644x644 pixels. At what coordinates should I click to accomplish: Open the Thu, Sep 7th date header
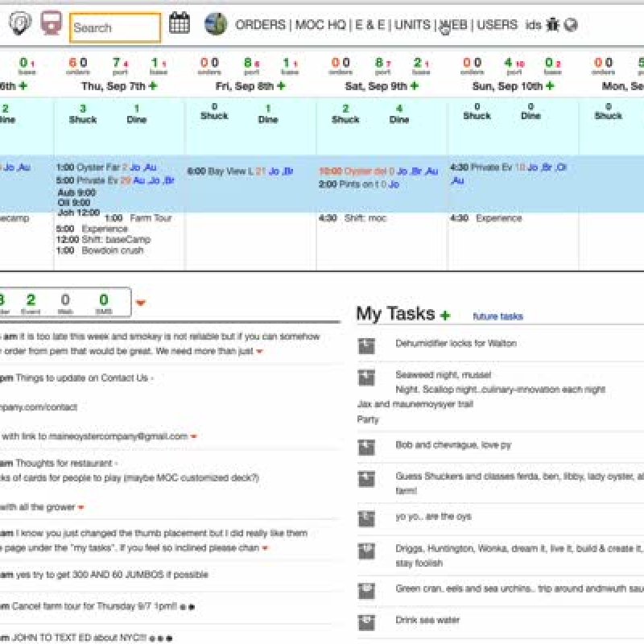(114, 86)
